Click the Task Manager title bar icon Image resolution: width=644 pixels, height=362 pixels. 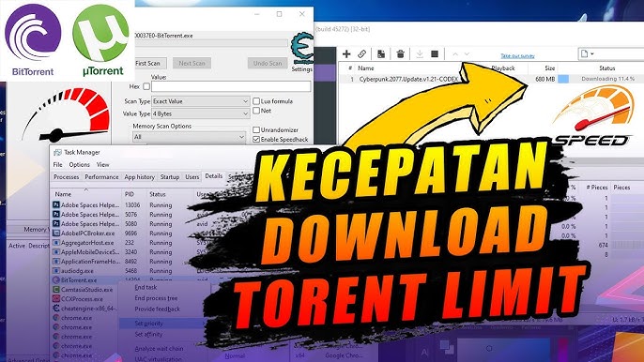tap(57, 152)
